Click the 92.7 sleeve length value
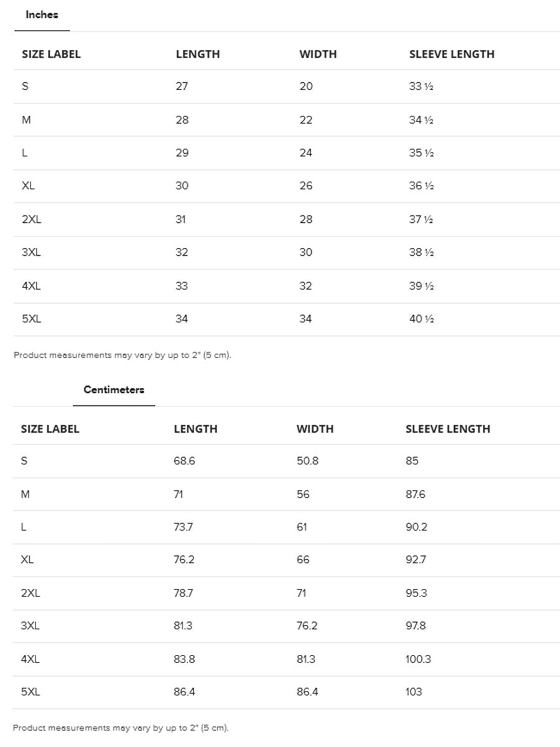 point(416,560)
